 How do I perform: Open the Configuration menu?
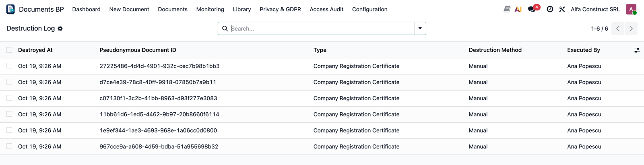click(370, 9)
